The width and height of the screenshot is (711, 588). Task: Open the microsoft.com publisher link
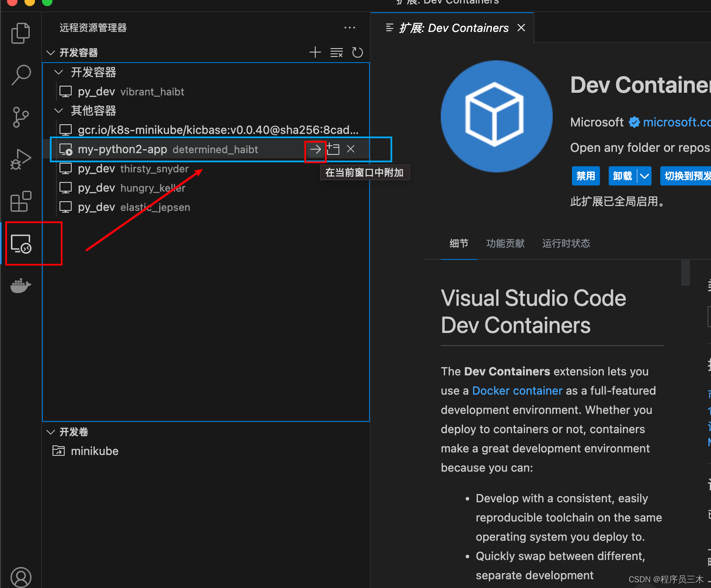coord(676,122)
